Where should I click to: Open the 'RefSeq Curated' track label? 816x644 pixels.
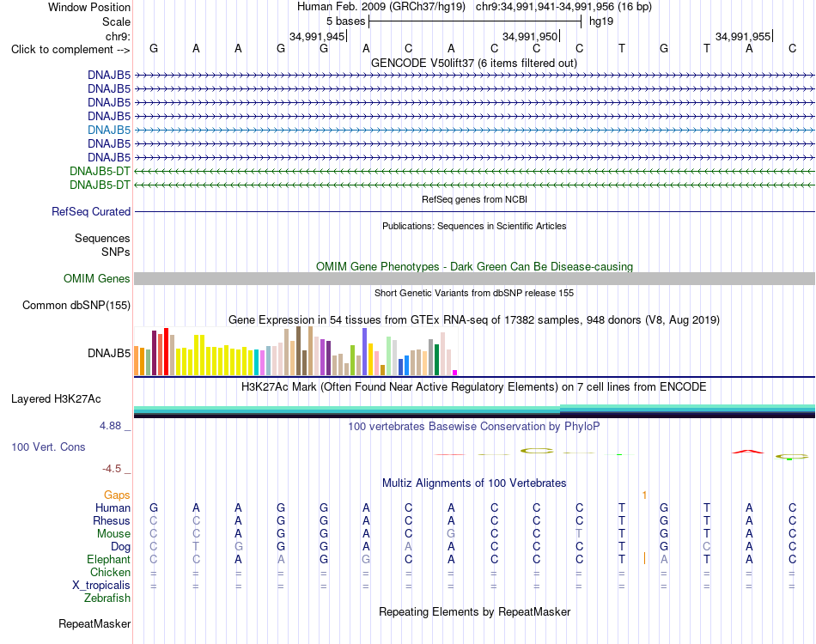pyautogui.click(x=91, y=212)
